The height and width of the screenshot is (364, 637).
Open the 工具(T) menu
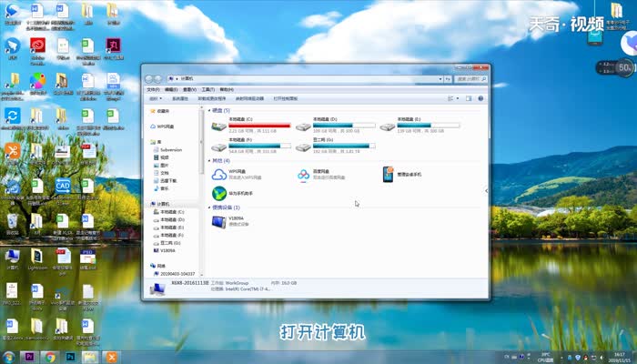tap(207, 89)
